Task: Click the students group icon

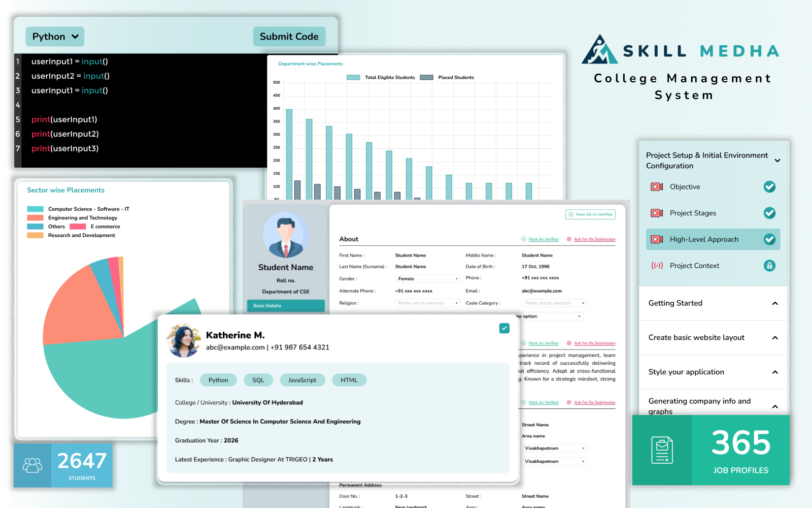Action: [x=32, y=465]
